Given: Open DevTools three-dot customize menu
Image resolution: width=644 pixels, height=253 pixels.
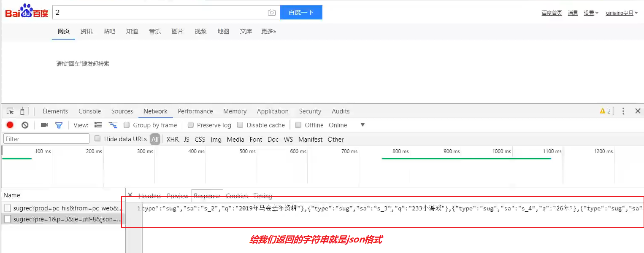Looking at the screenshot, I should 623,111.
